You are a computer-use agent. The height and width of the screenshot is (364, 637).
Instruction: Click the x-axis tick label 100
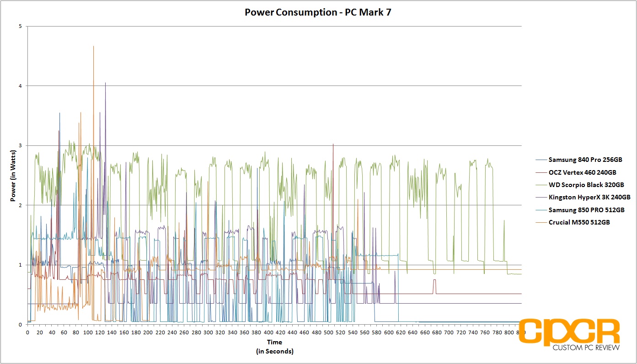pos(88,332)
